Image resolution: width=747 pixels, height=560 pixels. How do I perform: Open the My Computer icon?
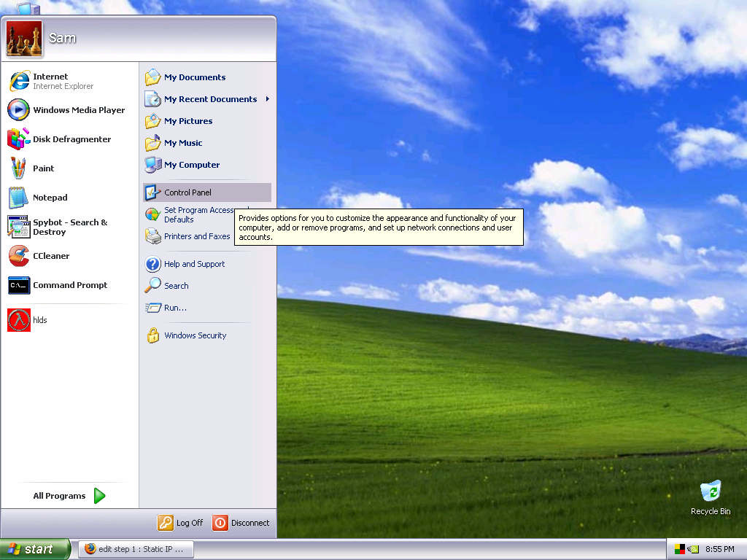click(153, 165)
